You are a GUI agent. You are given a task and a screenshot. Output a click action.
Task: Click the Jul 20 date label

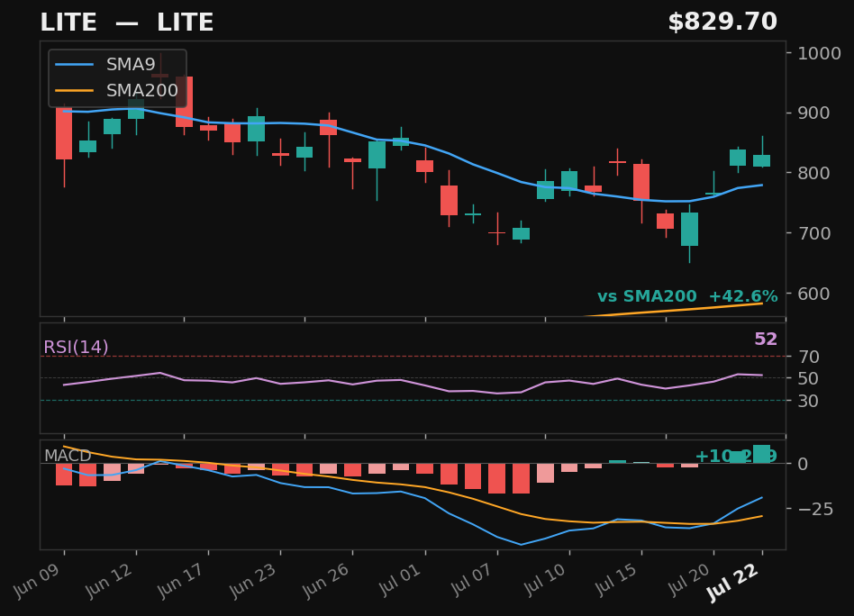click(689, 579)
